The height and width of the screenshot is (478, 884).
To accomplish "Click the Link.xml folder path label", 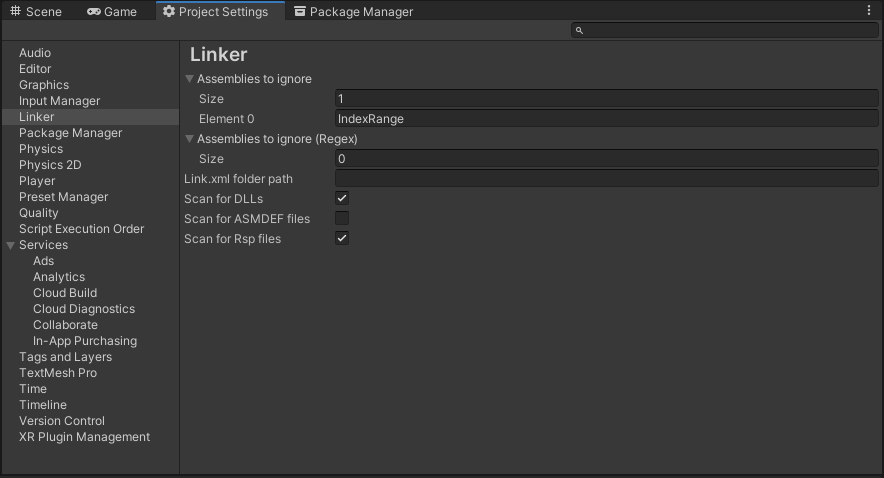I will pyautogui.click(x=238, y=179).
